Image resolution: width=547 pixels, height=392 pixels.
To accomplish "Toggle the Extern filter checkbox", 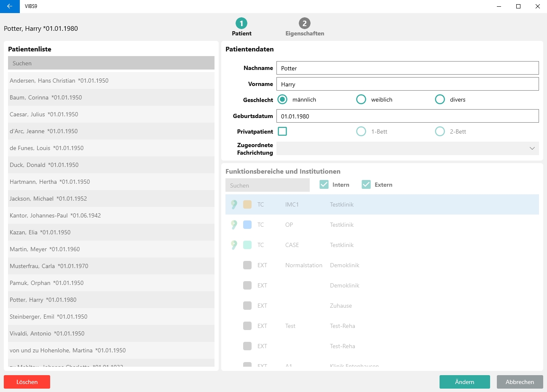I will coord(366,185).
